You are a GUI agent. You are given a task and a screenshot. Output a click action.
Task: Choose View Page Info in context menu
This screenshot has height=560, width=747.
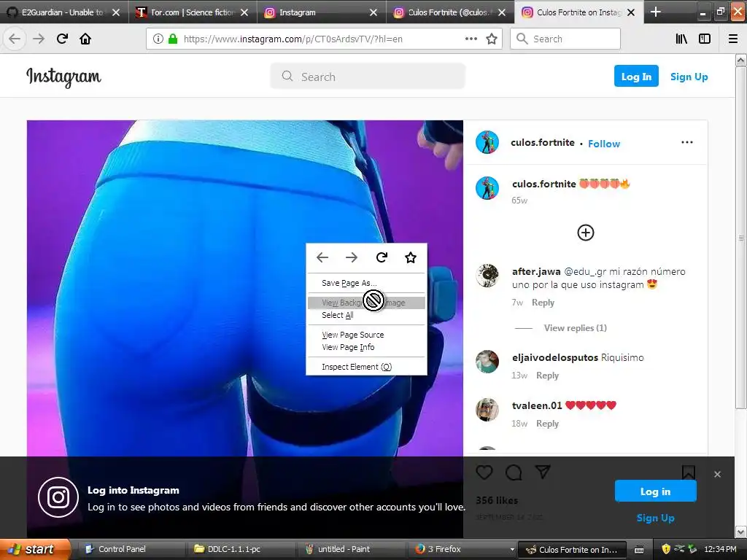(366, 347)
